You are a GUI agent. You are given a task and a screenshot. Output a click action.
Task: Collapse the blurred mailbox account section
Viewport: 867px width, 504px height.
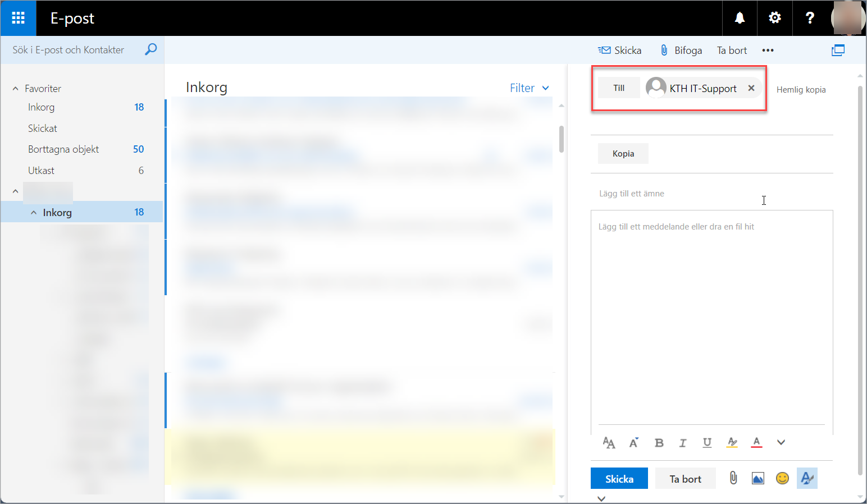pyautogui.click(x=16, y=191)
